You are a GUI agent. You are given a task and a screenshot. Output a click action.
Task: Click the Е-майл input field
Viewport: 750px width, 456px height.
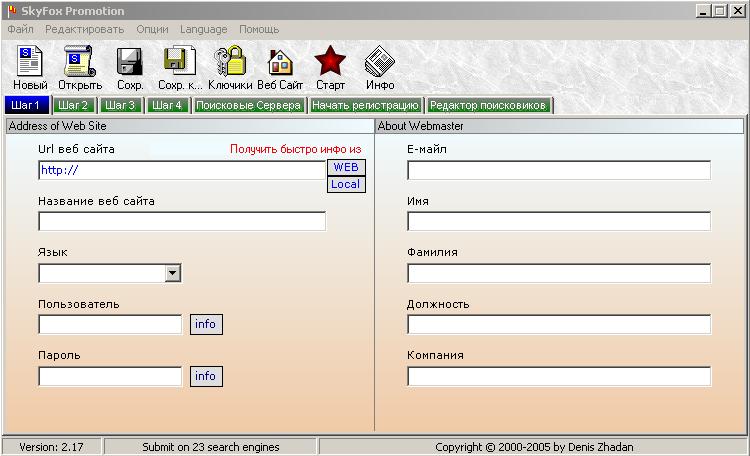point(559,170)
